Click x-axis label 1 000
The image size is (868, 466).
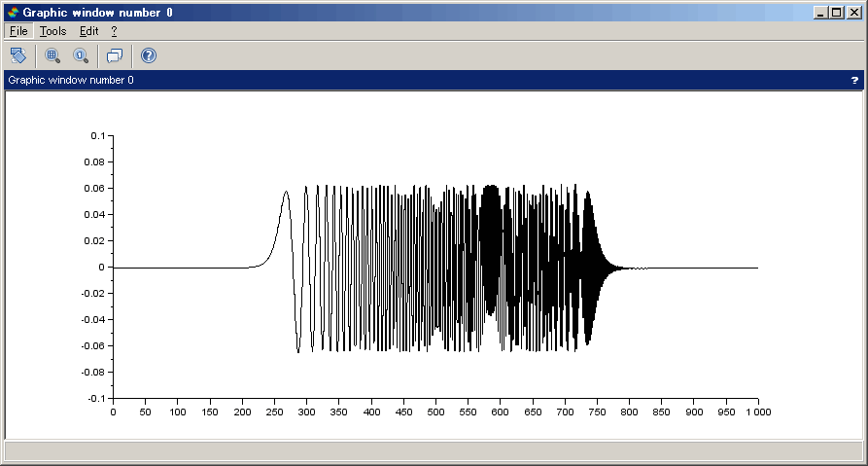point(758,412)
